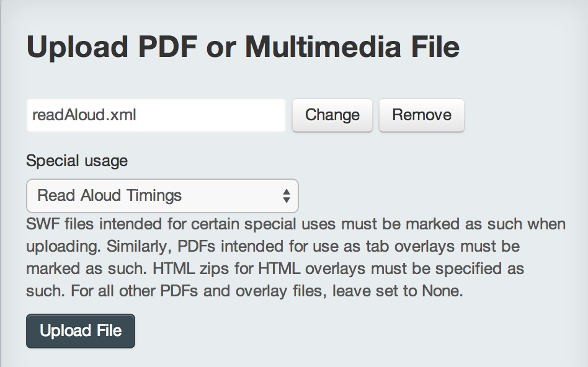The width and height of the screenshot is (588, 367).
Task: Replace the chosen file using Change
Action: point(332,115)
